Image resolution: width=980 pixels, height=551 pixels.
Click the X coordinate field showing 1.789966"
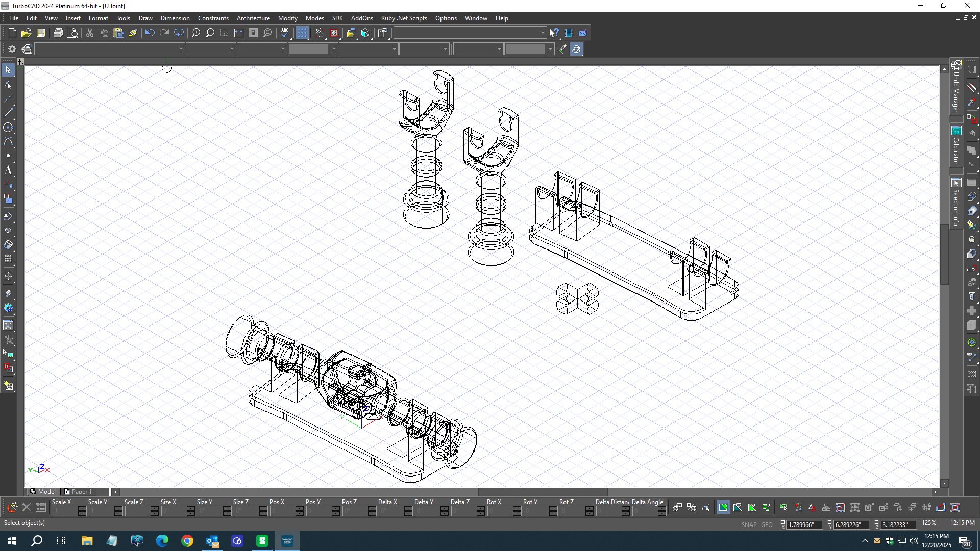[x=804, y=525]
